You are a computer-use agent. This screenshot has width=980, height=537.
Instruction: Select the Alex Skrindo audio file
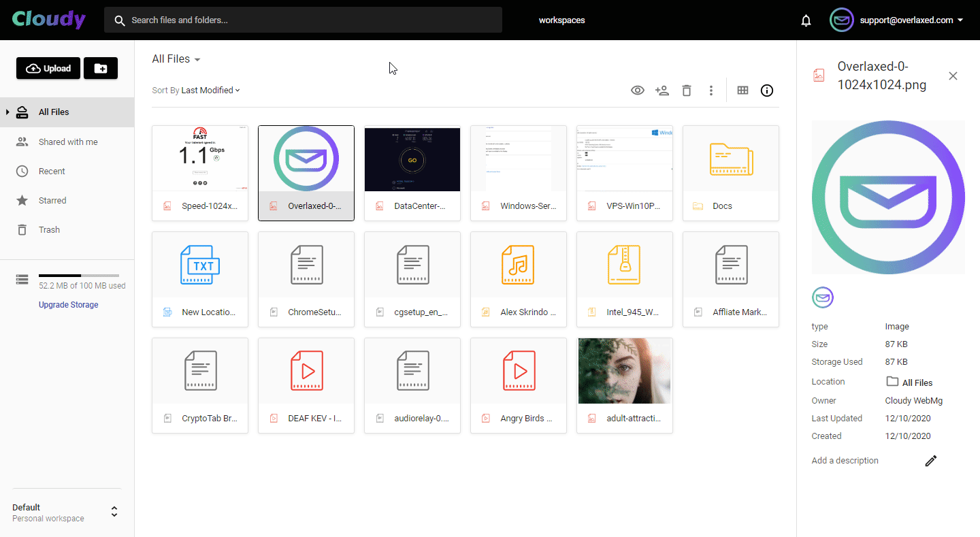point(519,279)
